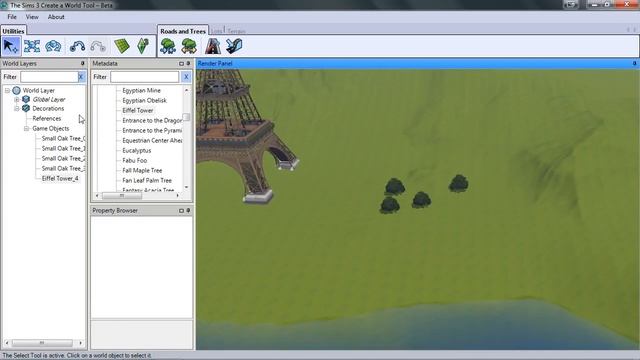Switch to the Lots tab

tap(217, 31)
